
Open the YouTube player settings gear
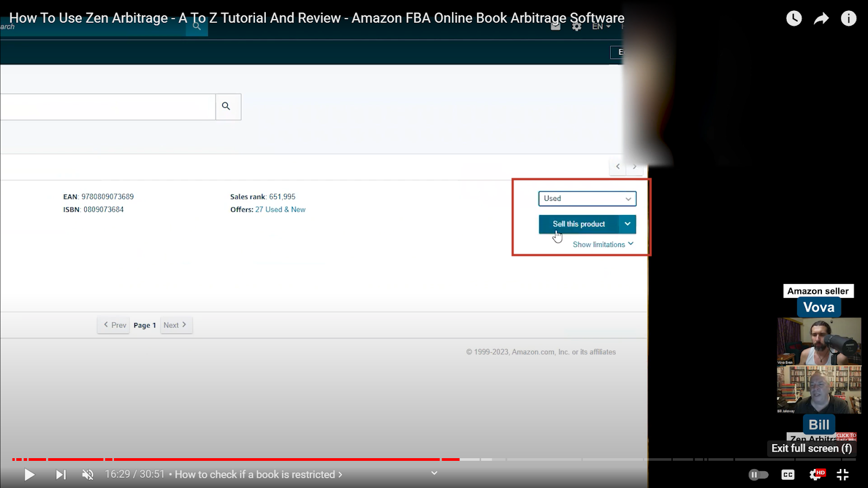coord(816,474)
